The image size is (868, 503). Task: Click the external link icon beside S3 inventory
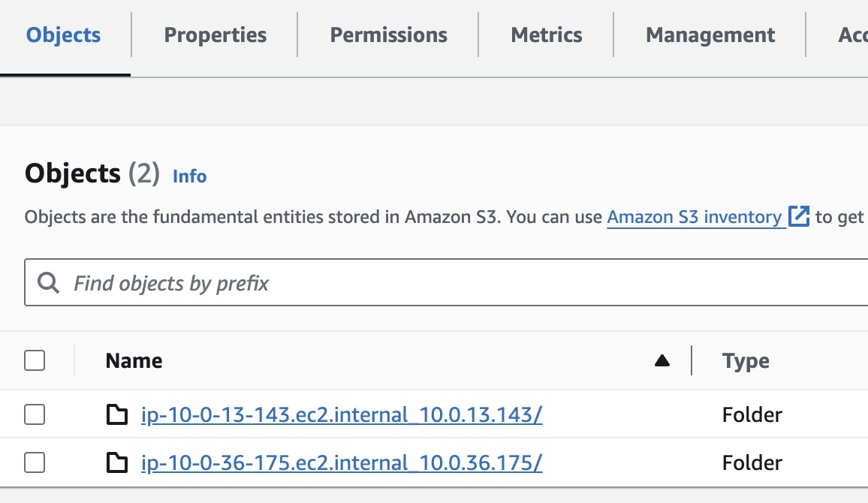(799, 217)
